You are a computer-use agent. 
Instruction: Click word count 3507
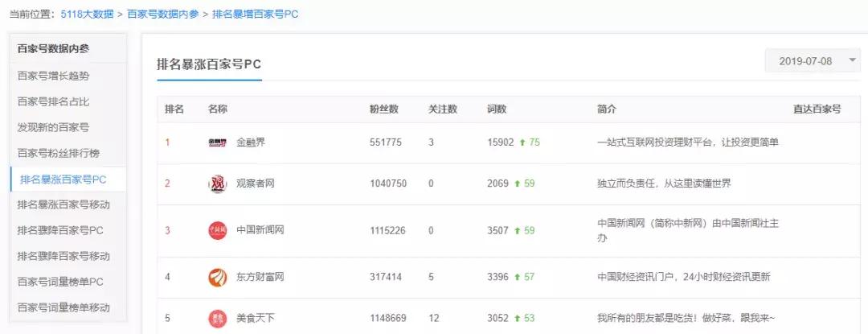[497, 230]
